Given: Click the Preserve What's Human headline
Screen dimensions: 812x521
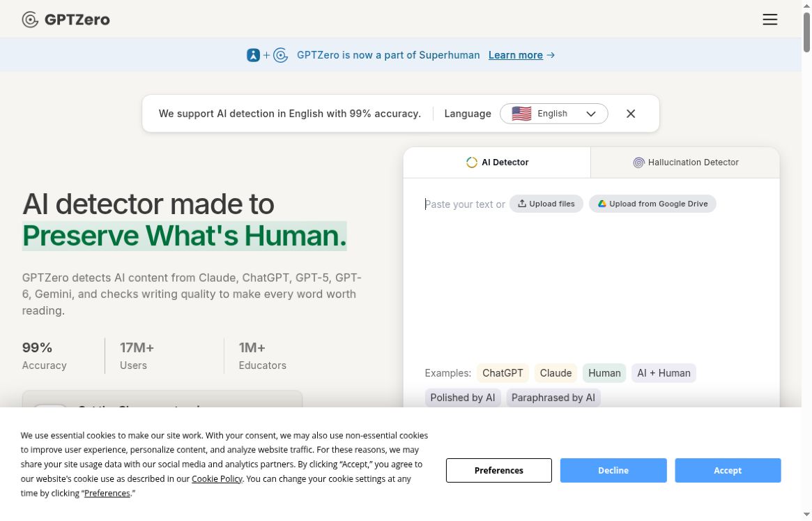Looking at the screenshot, I should point(185,236).
